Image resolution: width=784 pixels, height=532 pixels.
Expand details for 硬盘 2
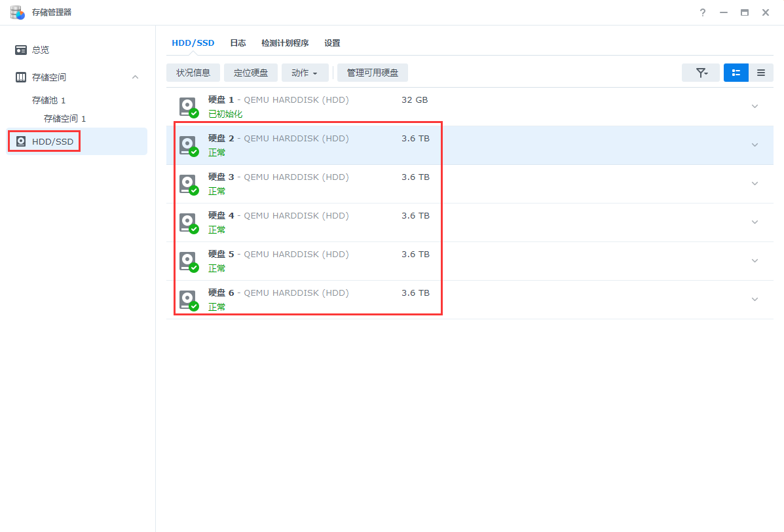[x=754, y=144]
